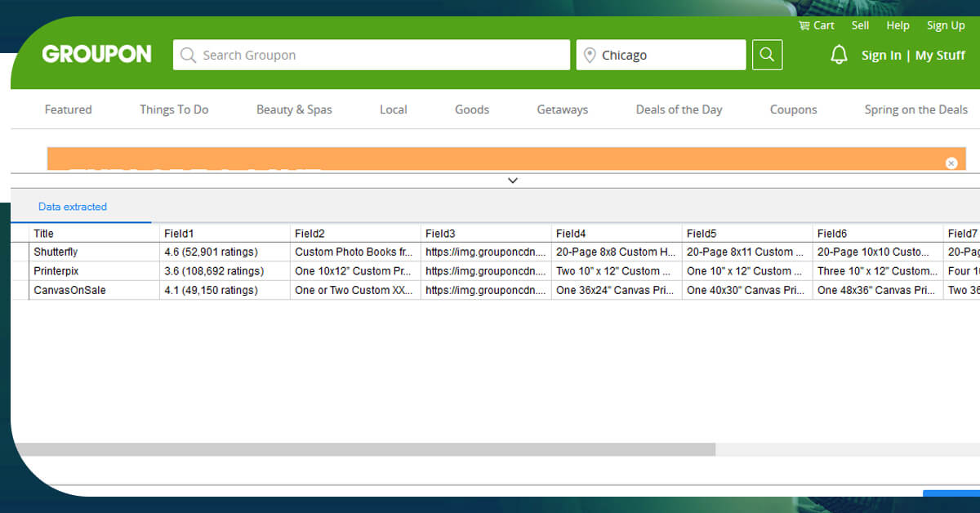
Task: Select the 20-Page 8x8 Custom cell
Action: click(617, 252)
